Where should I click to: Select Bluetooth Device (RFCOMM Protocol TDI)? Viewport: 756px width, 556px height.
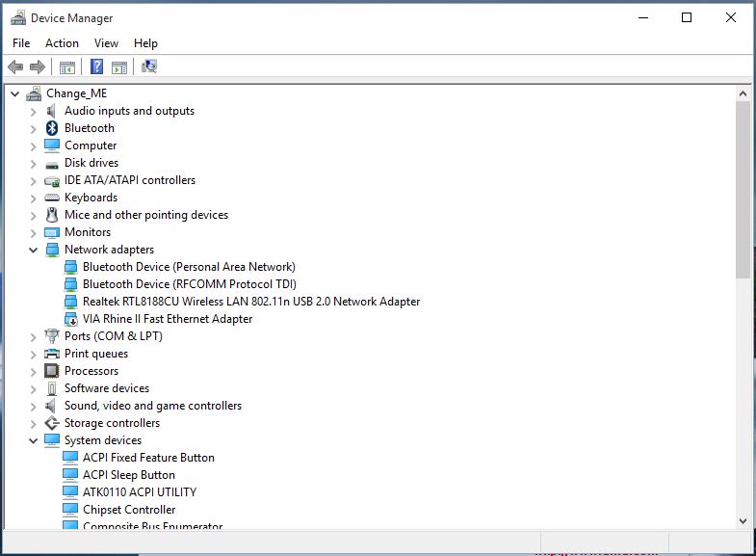coord(190,284)
